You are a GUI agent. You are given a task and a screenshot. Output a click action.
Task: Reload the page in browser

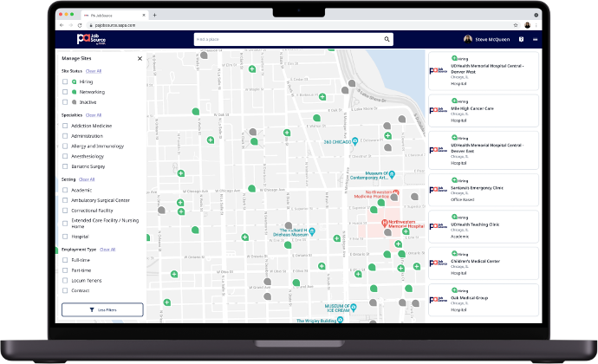(81, 25)
